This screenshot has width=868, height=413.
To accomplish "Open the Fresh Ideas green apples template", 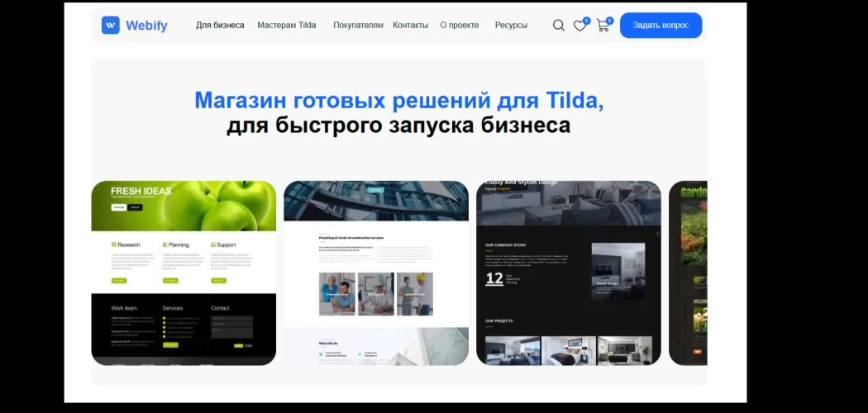I will click(184, 273).
